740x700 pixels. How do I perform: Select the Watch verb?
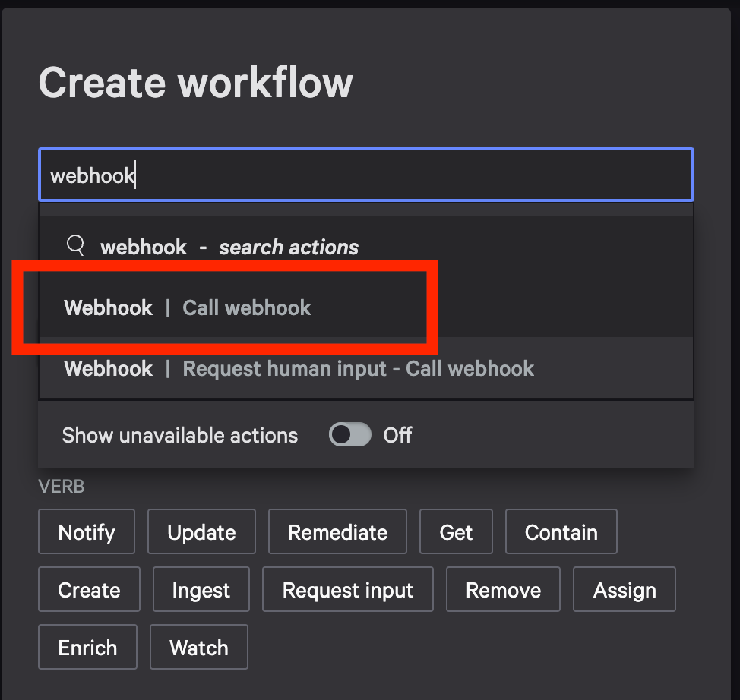pos(198,647)
